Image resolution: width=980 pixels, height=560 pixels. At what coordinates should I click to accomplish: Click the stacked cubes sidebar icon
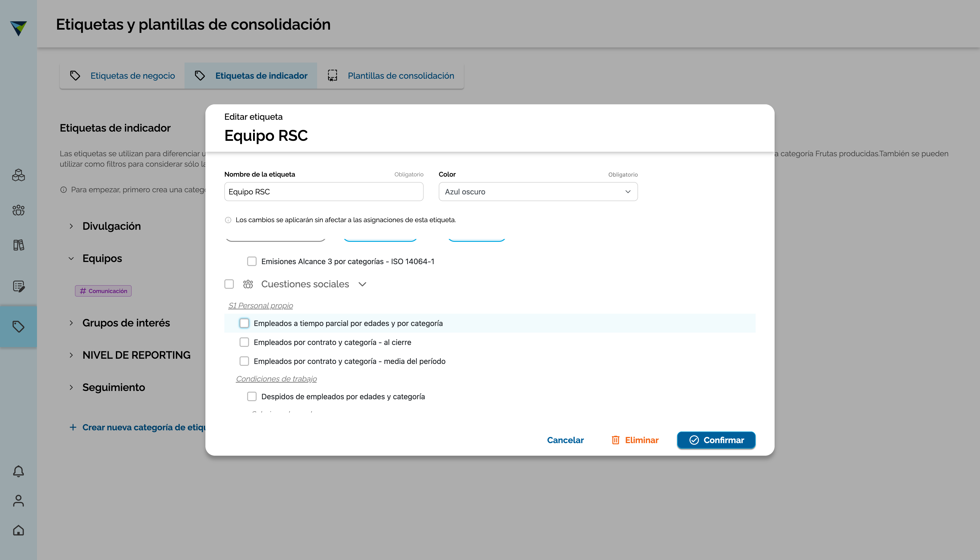tap(18, 175)
